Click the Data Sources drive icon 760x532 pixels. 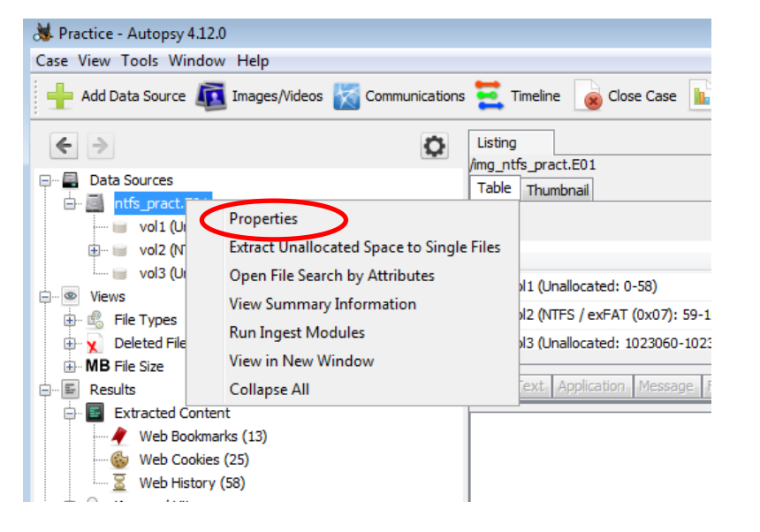71,180
